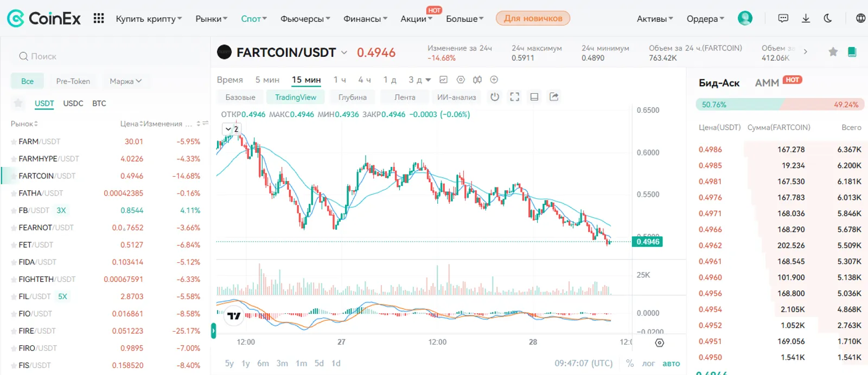
Task: Select the BTC market tab
Action: point(99,103)
